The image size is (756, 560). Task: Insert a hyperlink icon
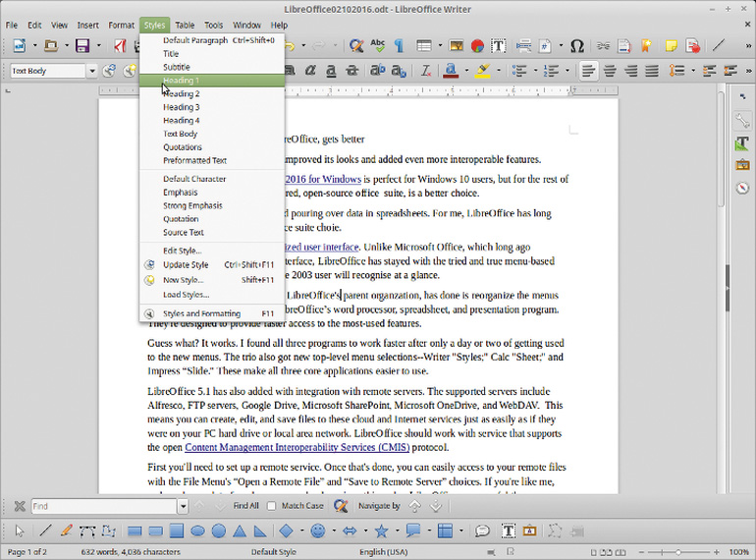603,46
